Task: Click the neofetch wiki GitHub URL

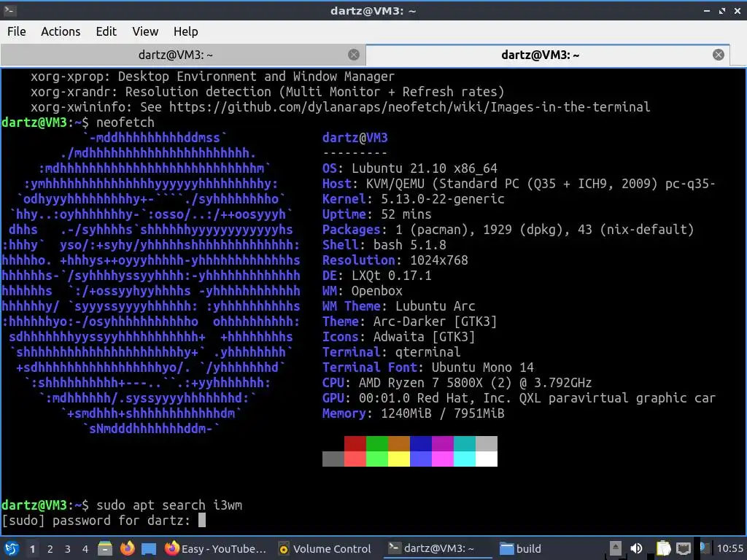Action: pos(409,106)
